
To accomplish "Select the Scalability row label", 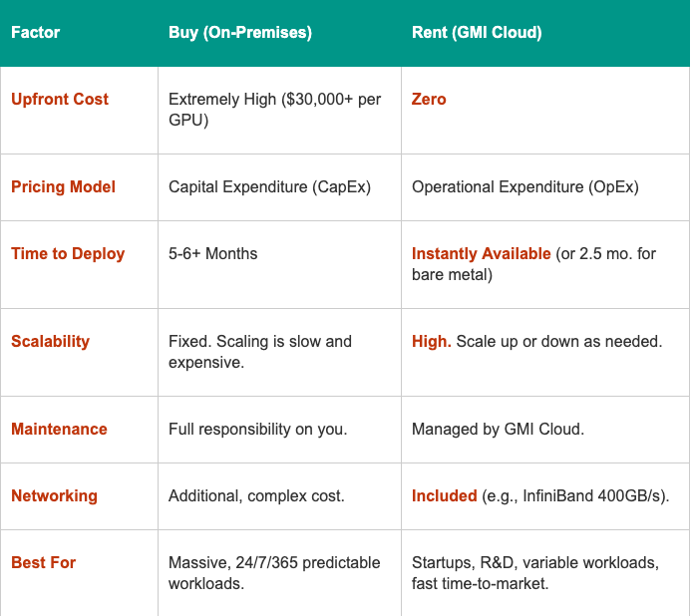I will point(50,341).
